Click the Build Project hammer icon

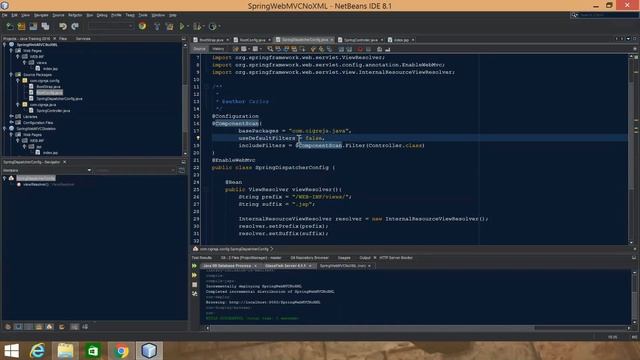pyautogui.click(x=157, y=27)
